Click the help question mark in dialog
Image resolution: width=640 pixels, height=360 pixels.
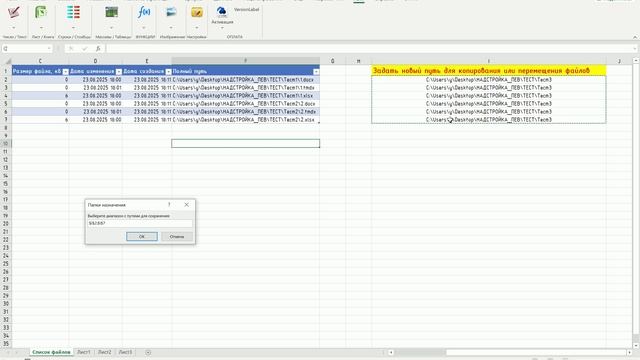(x=169, y=204)
